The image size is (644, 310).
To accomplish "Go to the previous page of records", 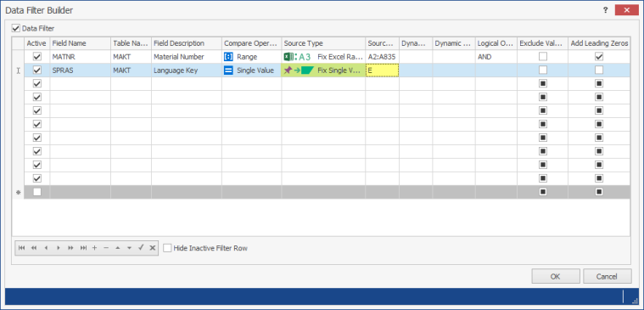I will point(34,248).
